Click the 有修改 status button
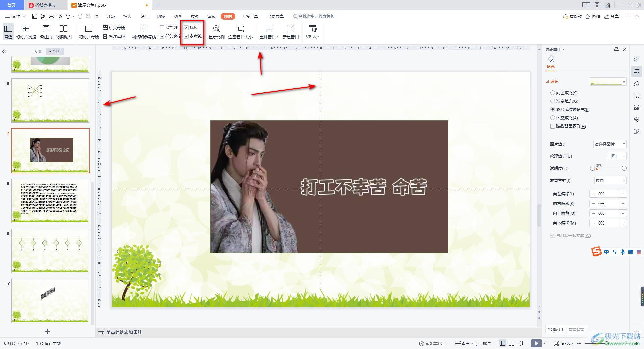The width and height of the screenshot is (644, 349). (x=572, y=16)
